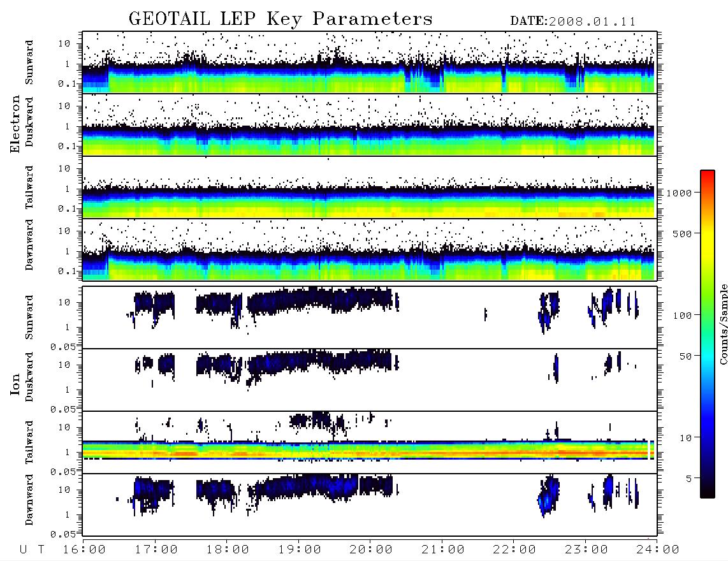Click the Electron Tailward spectrogram panel
The height and width of the screenshot is (561, 728).
[370, 187]
